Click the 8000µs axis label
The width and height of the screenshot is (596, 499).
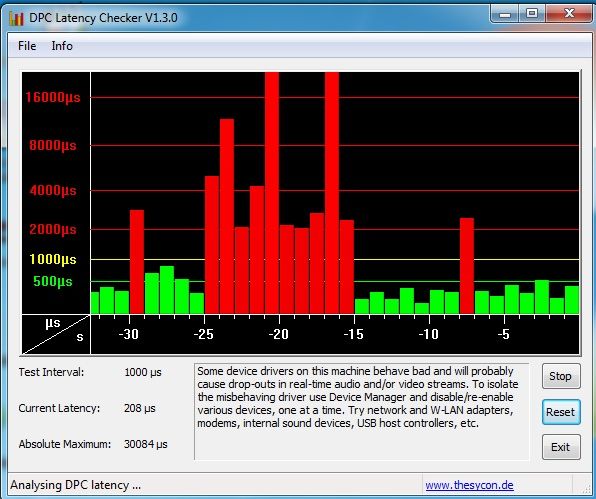[x=53, y=146]
